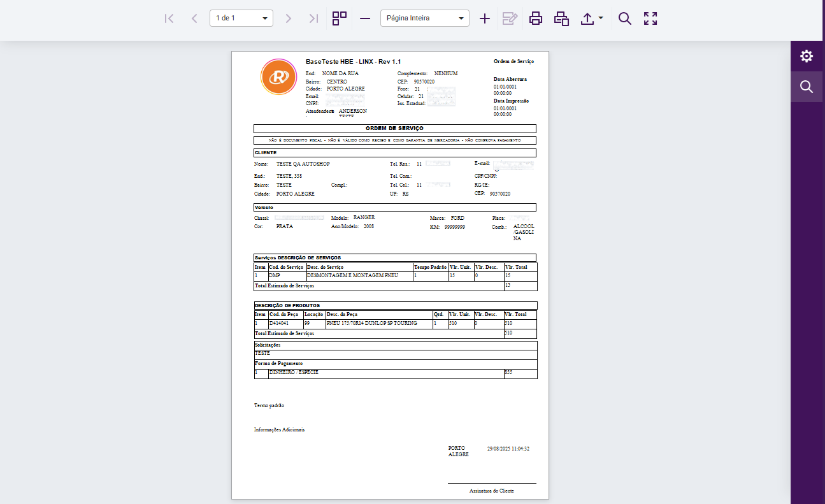
Task: Click the service 'DESMONTAGEM E MONTAGEM PNEU'
Action: [x=352, y=276]
